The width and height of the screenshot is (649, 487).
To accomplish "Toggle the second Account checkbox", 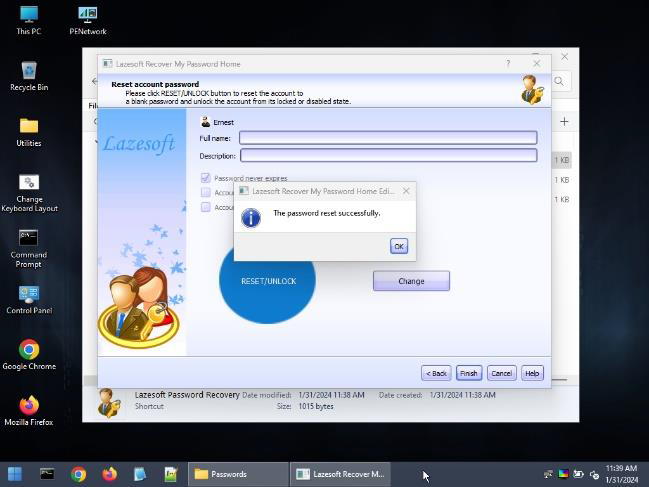I will pyautogui.click(x=205, y=192).
